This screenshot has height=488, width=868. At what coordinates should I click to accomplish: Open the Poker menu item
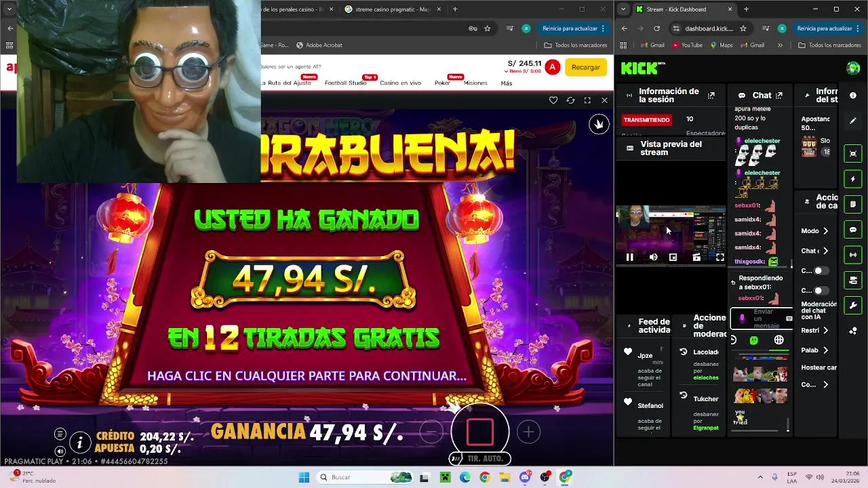442,83
